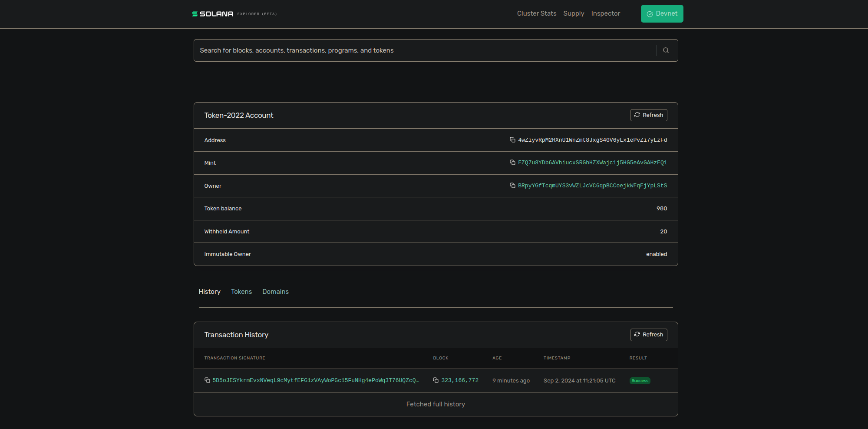
Task: Open transaction 5D5oJESYkrmEvx... signature link
Action: (316, 380)
